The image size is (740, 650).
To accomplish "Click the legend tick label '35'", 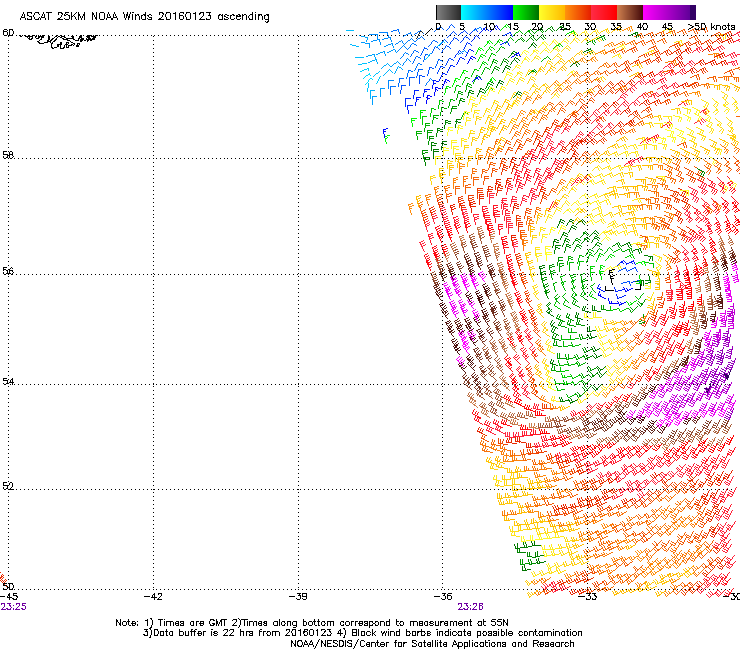I will (x=616, y=27).
